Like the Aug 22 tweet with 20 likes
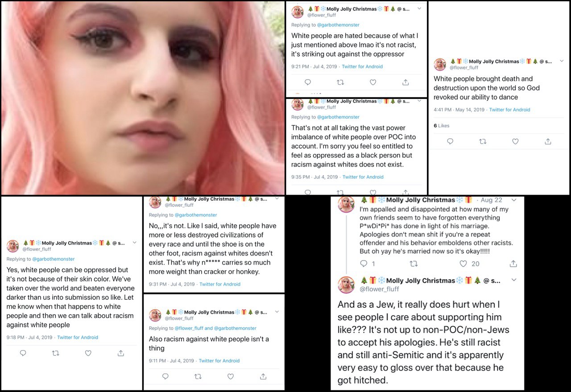The height and width of the screenshot is (392, 571). [x=463, y=264]
